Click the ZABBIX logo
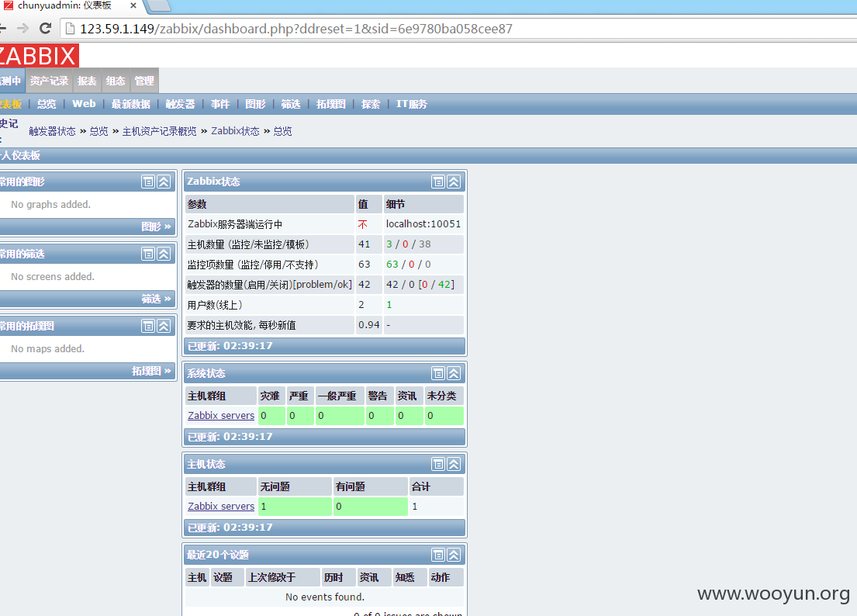This screenshot has width=857, height=616. (x=38, y=56)
